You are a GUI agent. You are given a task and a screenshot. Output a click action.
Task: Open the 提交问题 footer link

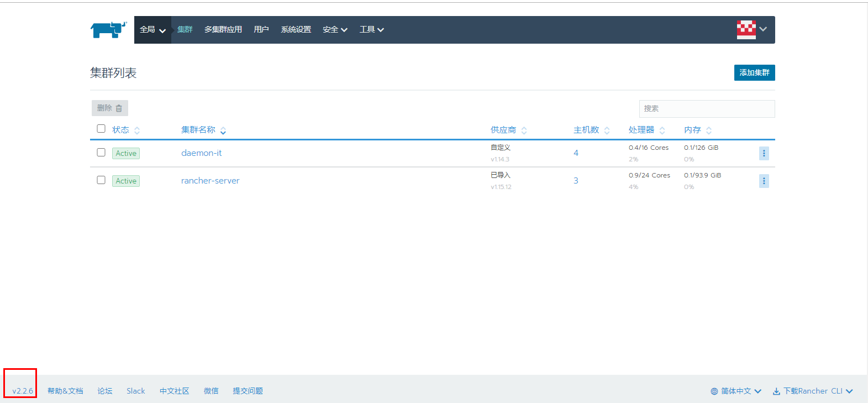[248, 391]
